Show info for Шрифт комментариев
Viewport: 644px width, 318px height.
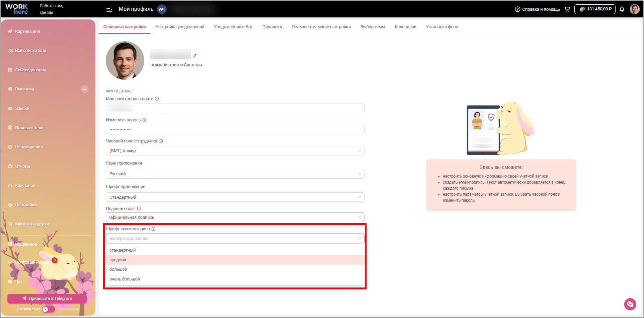click(x=154, y=229)
